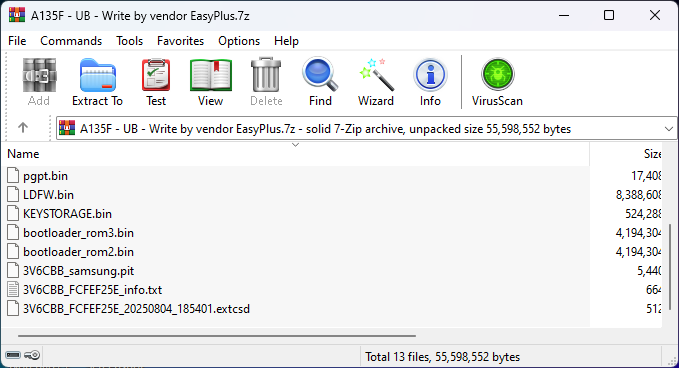Open the Commands menu
This screenshot has width=679, height=368.
(71, 41)
